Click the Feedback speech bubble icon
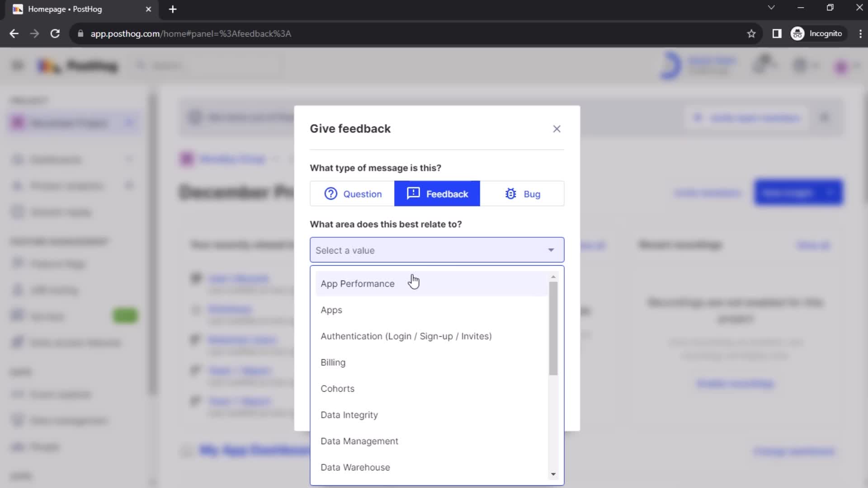The height and width of the screenshot is (488, 868). point(413,193)
